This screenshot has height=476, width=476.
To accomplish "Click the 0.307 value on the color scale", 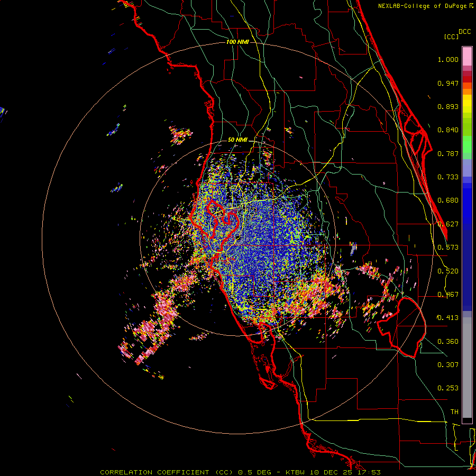I will (x=448, y=364).
